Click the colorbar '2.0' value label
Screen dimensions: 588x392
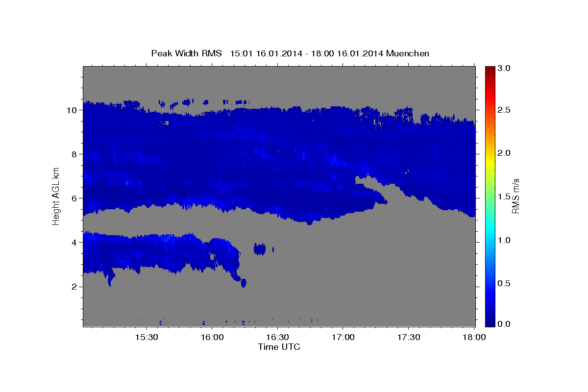[504, 153]
